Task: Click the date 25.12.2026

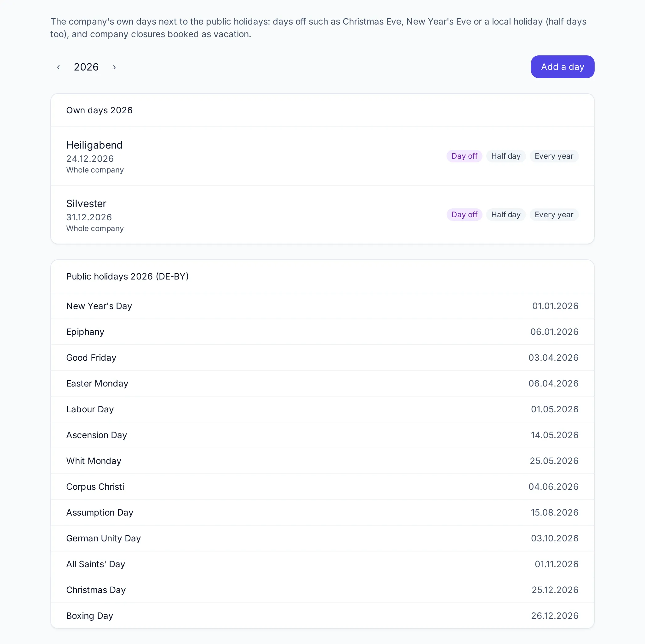Action: tap(555, 590)
